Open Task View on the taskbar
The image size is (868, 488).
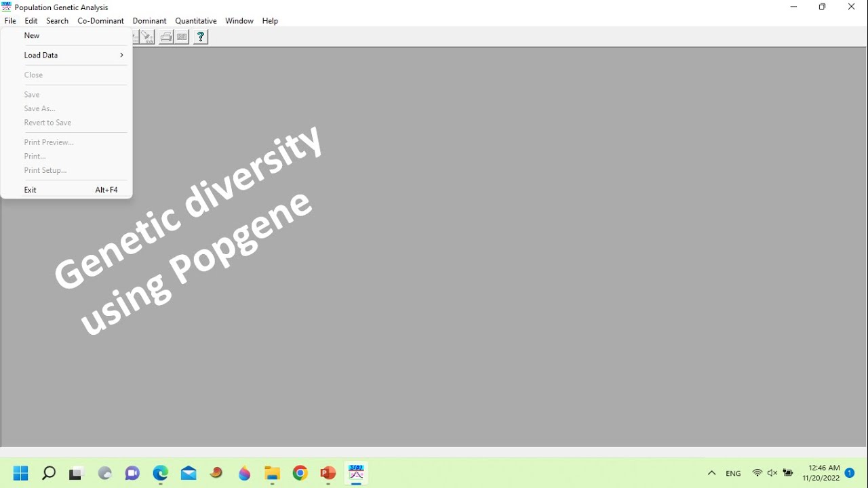click(x=76, y=473)
